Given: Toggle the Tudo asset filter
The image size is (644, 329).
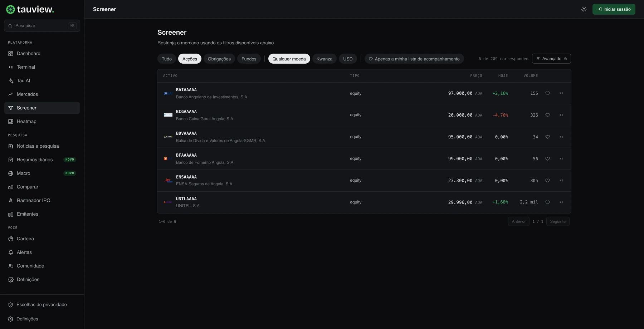Looking at the screenshot, I should (x=167, y=59).
